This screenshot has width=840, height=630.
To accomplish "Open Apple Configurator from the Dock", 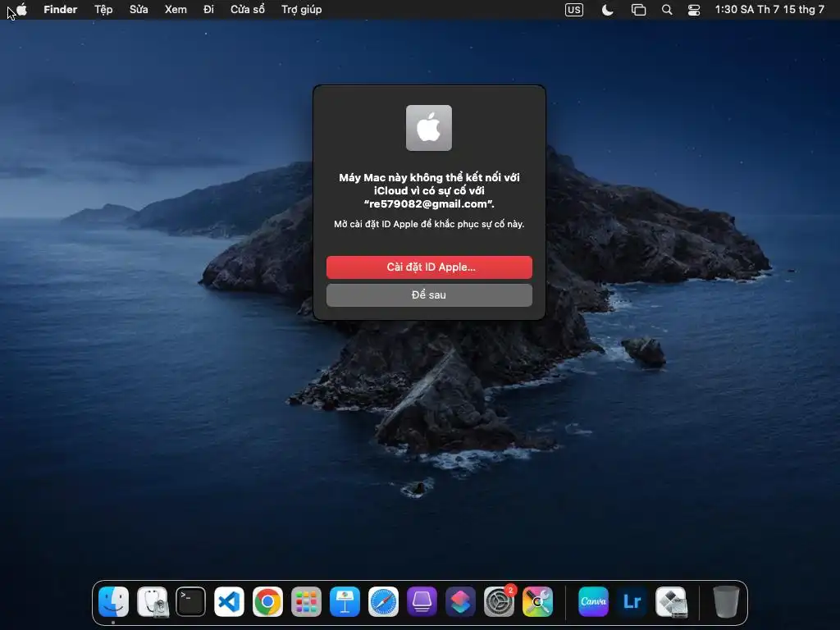I will (x=422, y=601).
